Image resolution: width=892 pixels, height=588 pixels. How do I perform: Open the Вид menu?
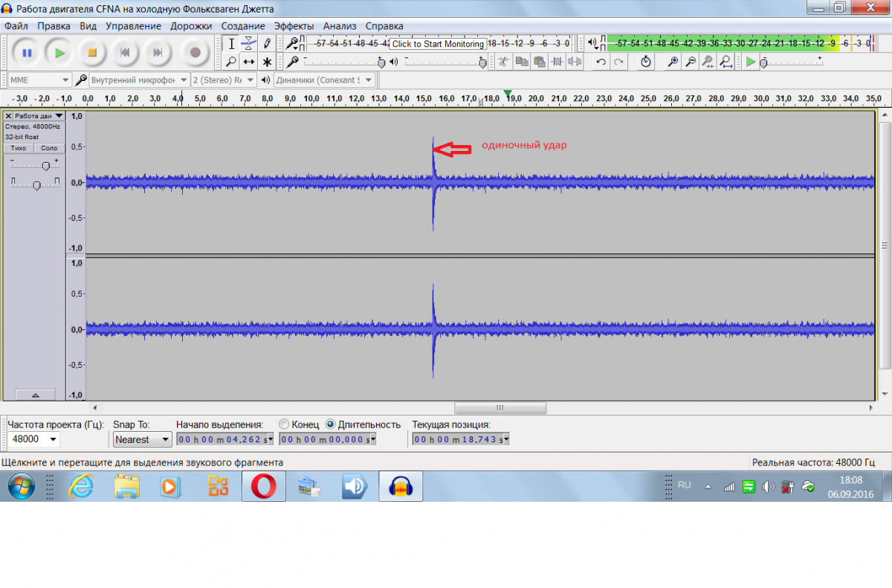pos(88,26)
